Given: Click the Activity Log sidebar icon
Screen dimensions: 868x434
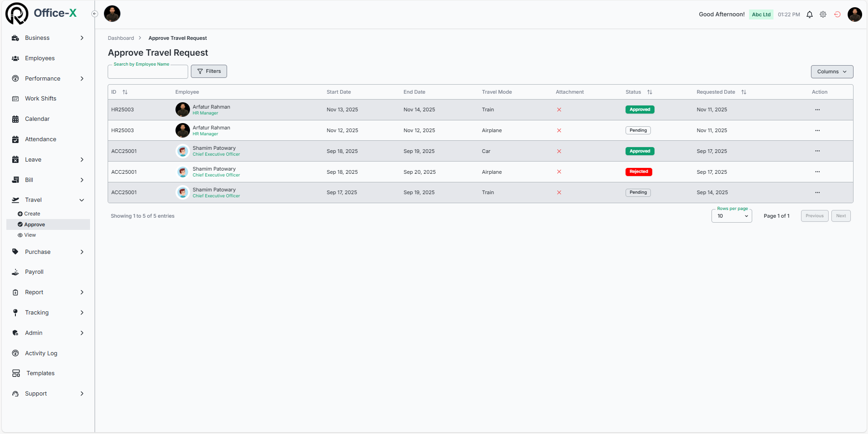Looking at the screenshot, I should coord(15,353).
